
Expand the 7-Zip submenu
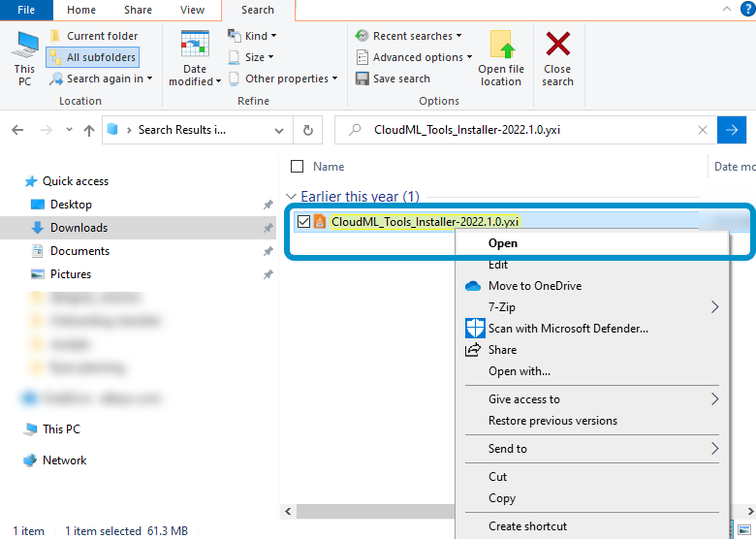coord(591,307)
